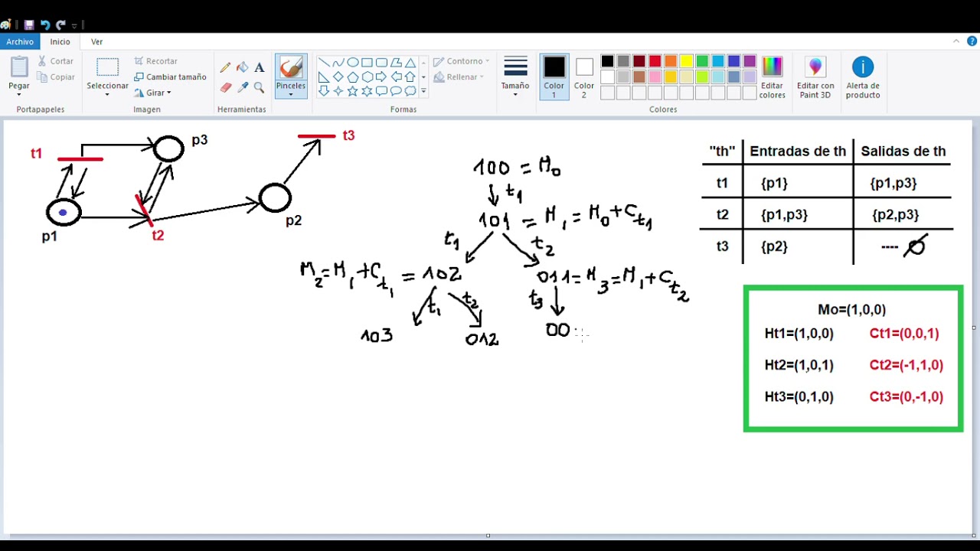
Task: Pick the green color swatch
Action: [x=702, y=61]
